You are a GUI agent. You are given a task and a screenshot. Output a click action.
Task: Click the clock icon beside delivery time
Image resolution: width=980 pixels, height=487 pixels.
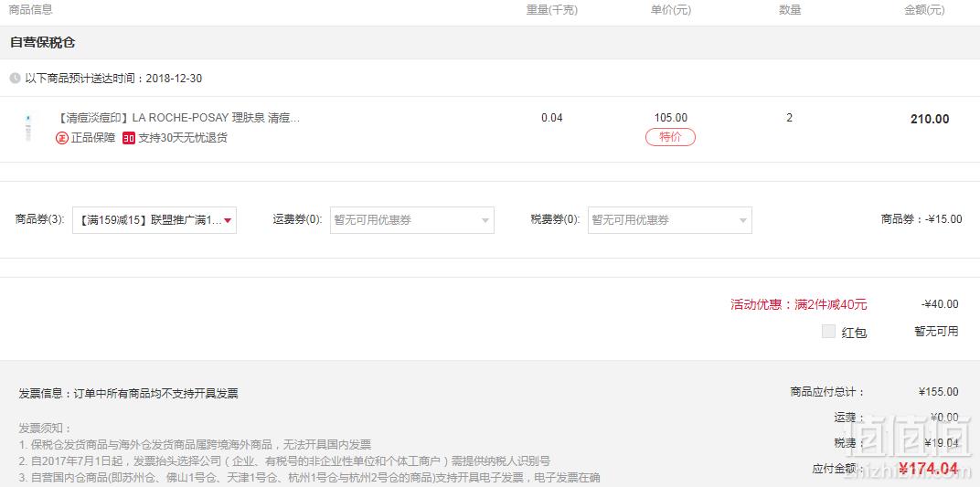pos(15,78)
